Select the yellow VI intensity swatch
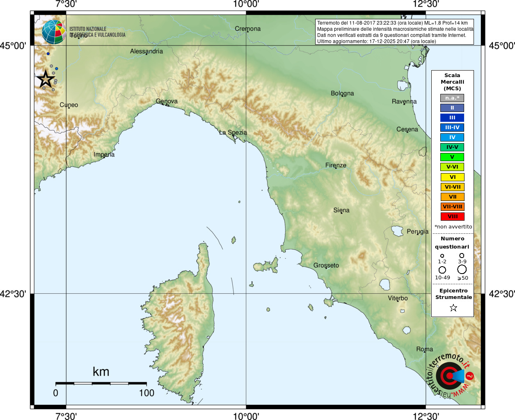The image size is (515, 420). coord(452,177)
